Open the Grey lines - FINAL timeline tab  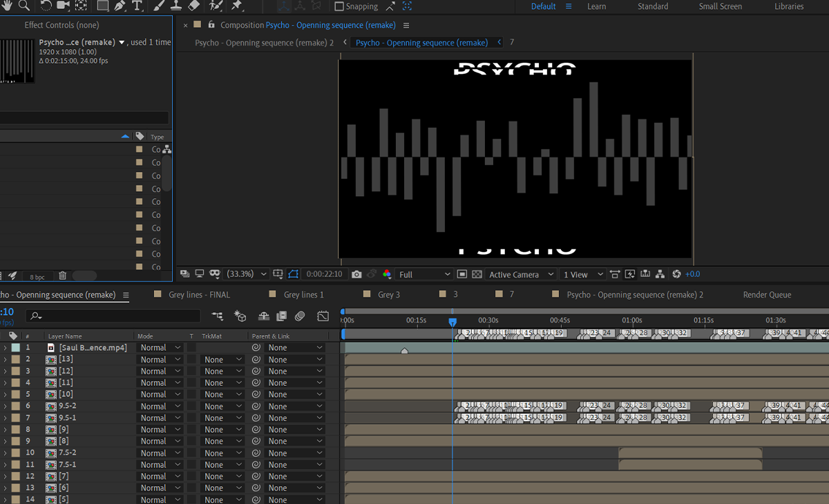[x=199, y=295]
